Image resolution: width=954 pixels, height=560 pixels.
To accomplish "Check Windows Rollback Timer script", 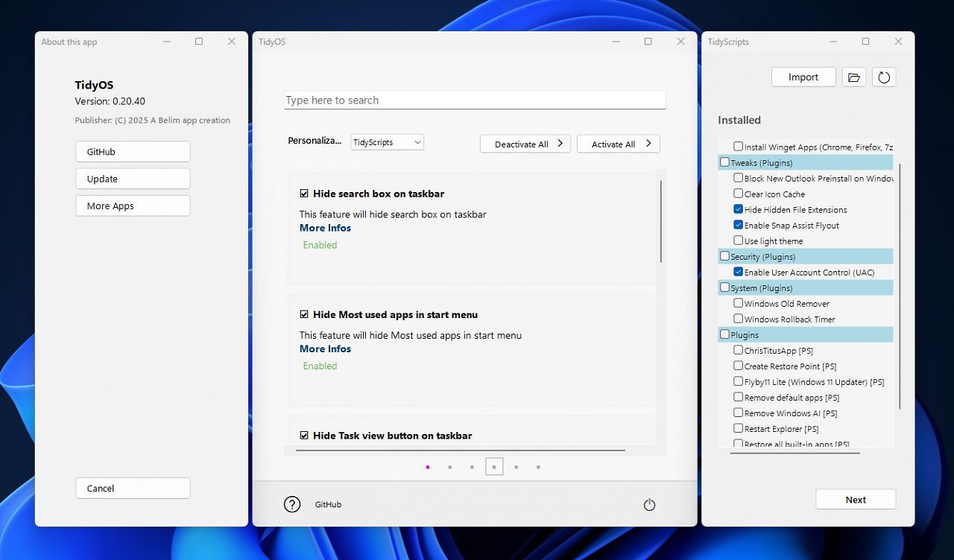I will click(738, 319).
